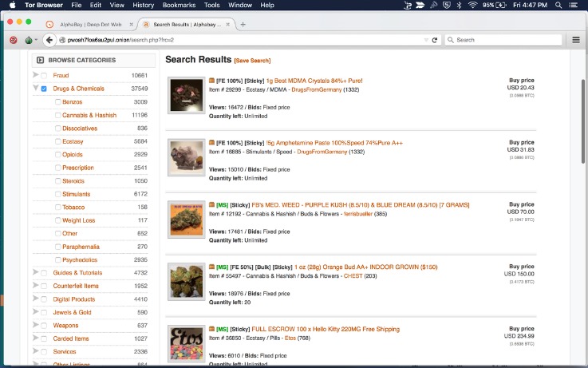Check the Cannabis & Hashish checkbox
Image resolution: width=588 pixels, height=368 pixels.
pyautogui.click(x=57, y=115)
